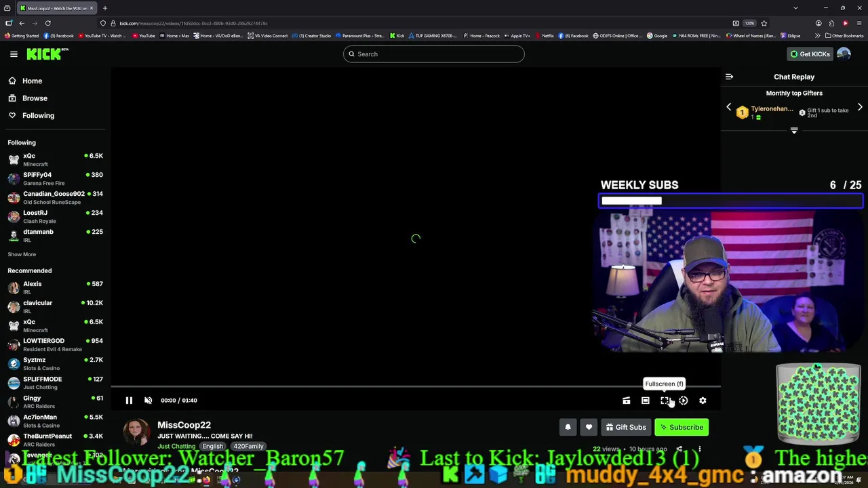Select the English tag
Viewport: 868px width, 488px height.
coord(212,446)
